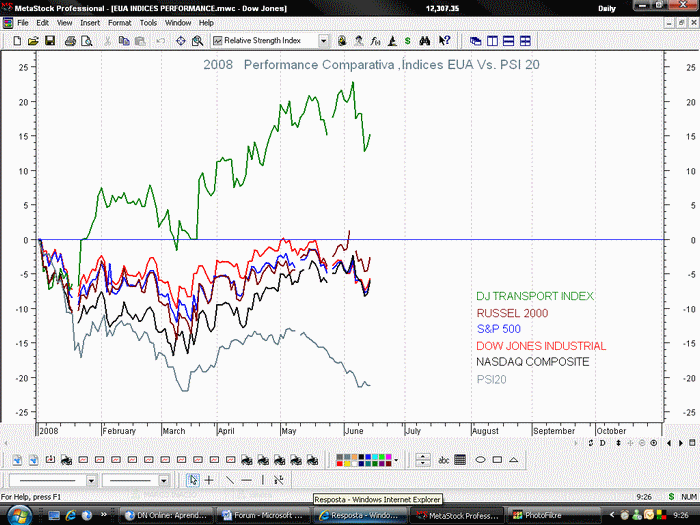Viewport: 700px width, 525px height.
Task: Cascade windows with the layout icon
Action: coord(475,41)
